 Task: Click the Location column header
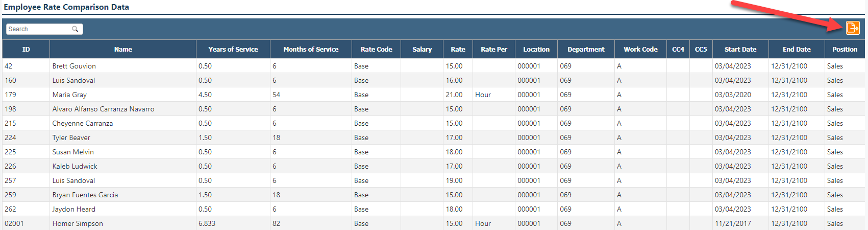536,50
